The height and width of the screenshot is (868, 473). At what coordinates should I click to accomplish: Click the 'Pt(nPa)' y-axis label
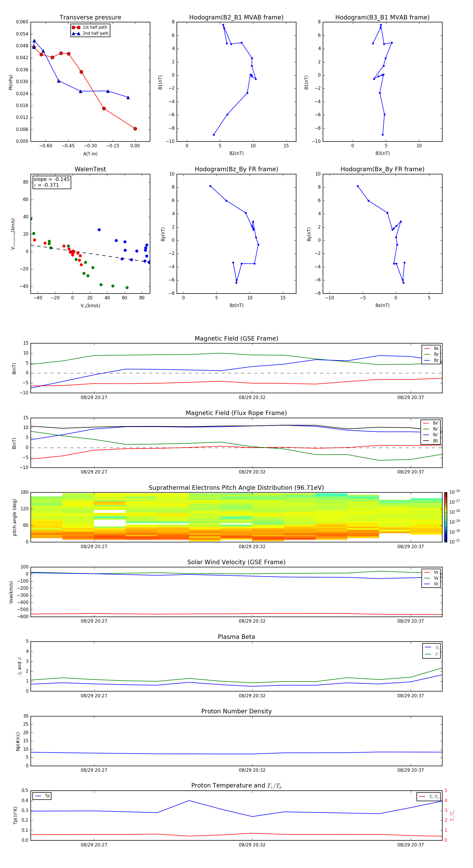[11, 82]
